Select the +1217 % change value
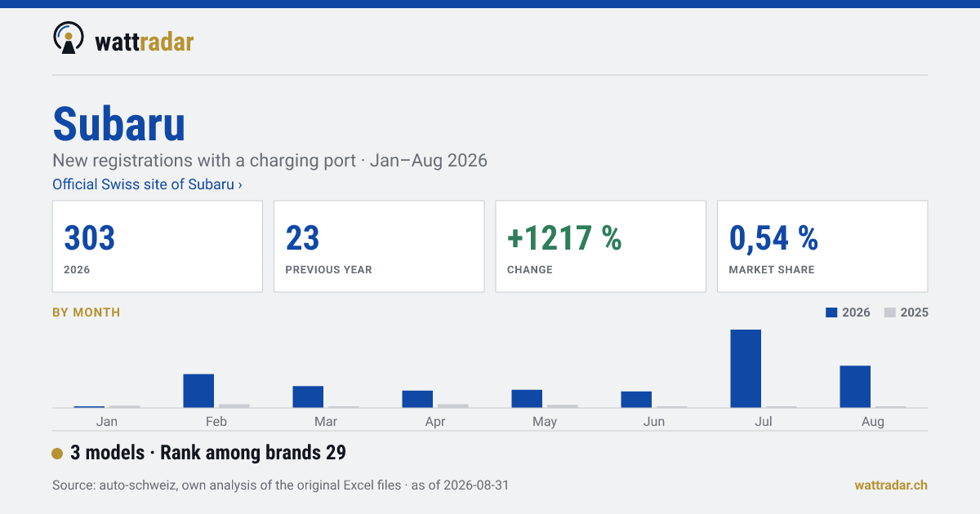The width and height of the screenshot is (980, 514). point(564,238)
